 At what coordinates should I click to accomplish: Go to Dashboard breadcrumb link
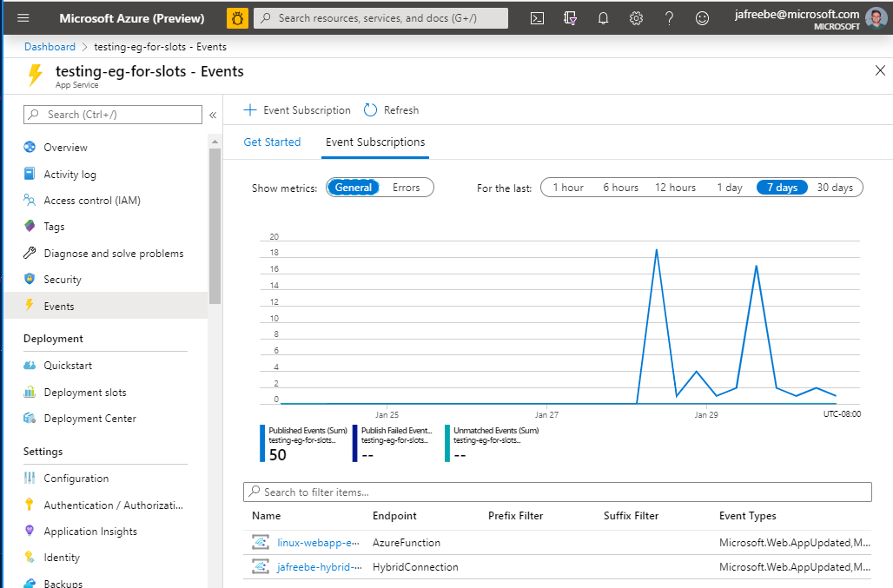point(50,47)
